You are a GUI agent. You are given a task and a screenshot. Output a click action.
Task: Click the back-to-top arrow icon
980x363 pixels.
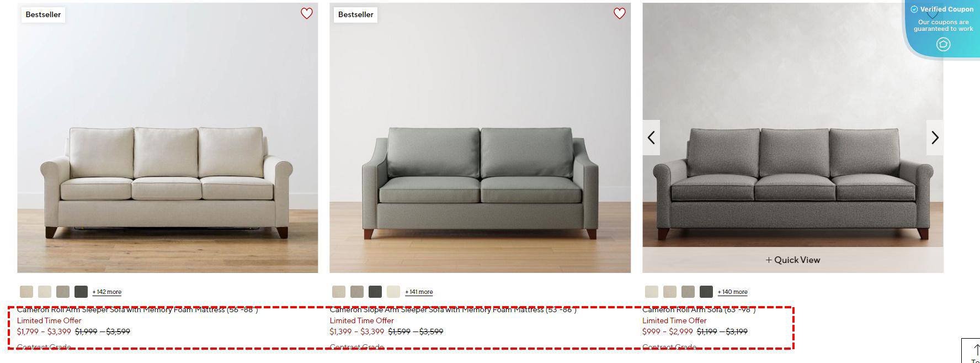click(976, 351)
